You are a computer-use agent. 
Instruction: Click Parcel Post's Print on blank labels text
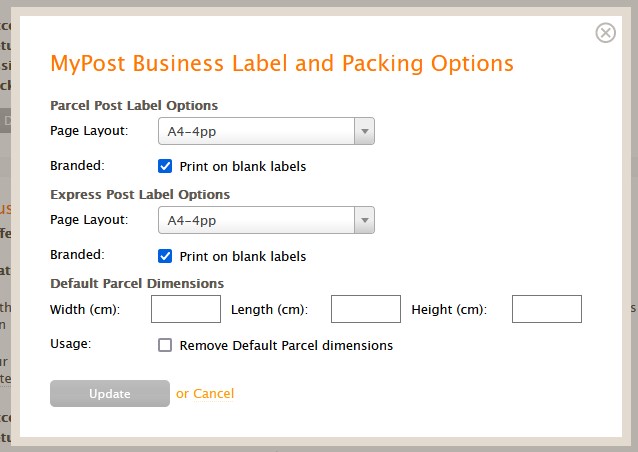coord(243,166)
